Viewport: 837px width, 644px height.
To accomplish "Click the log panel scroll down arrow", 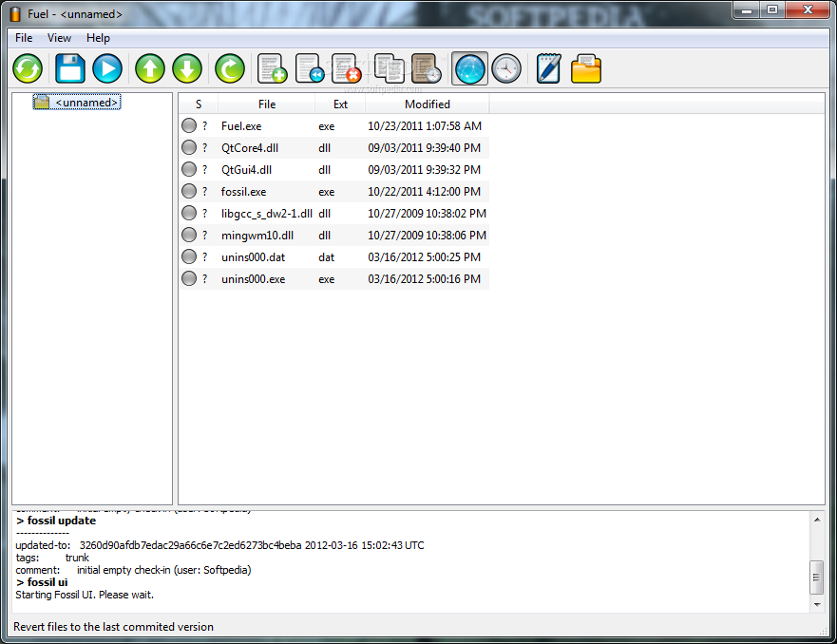I will (817, 604).
